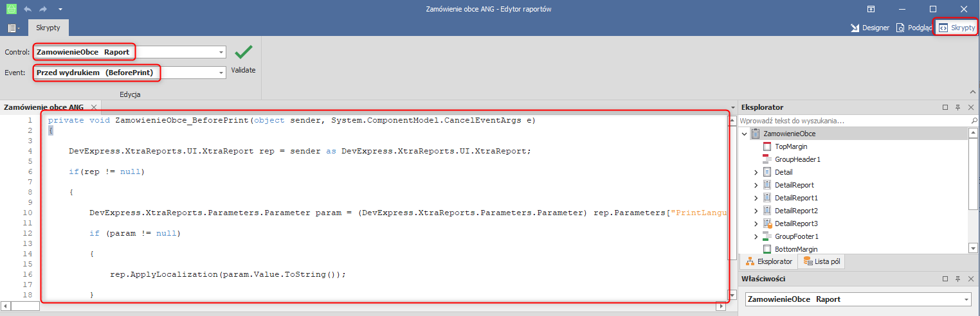Open the application menu button left of Skrypty
The width and height of the screenshot is (980, 316).
[13, 28]
